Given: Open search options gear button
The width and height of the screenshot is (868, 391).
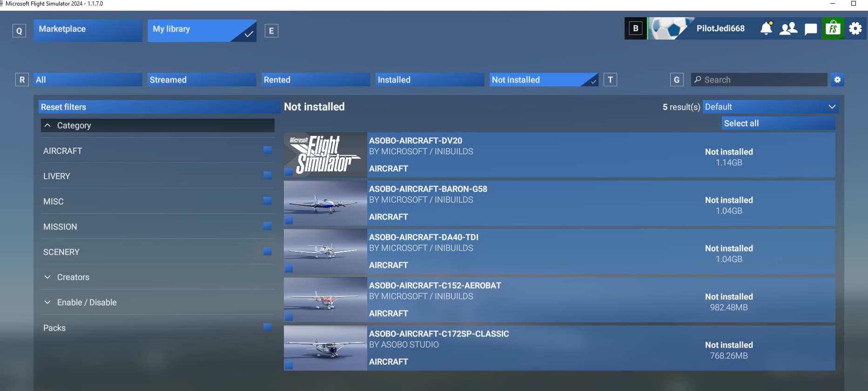Looking at the screenshot, I should pos(837,80).
